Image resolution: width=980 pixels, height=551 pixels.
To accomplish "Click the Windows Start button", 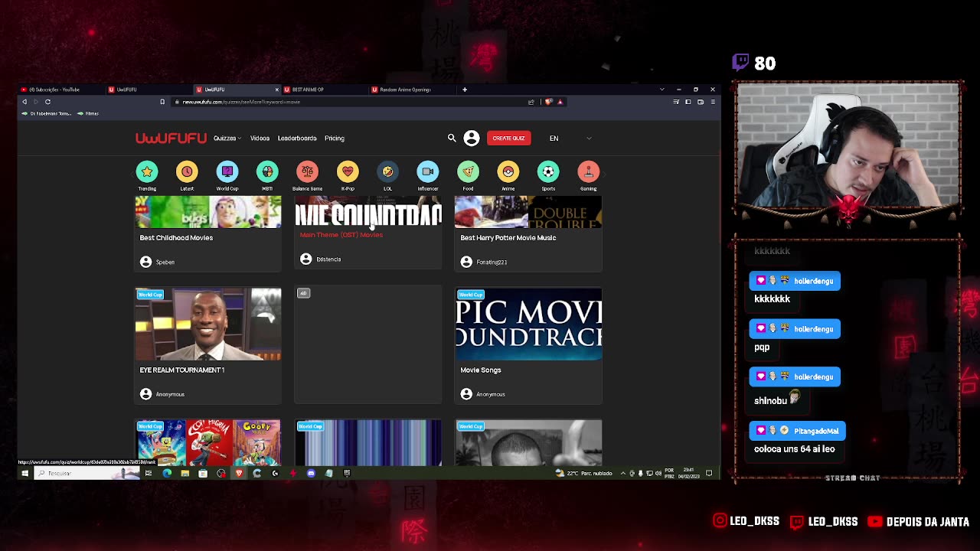I will (24, 473).
